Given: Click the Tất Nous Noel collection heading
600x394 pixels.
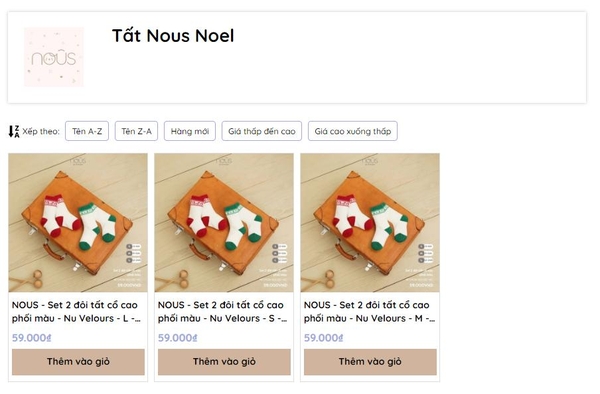Looking at the screenshot, I should 173,36.
